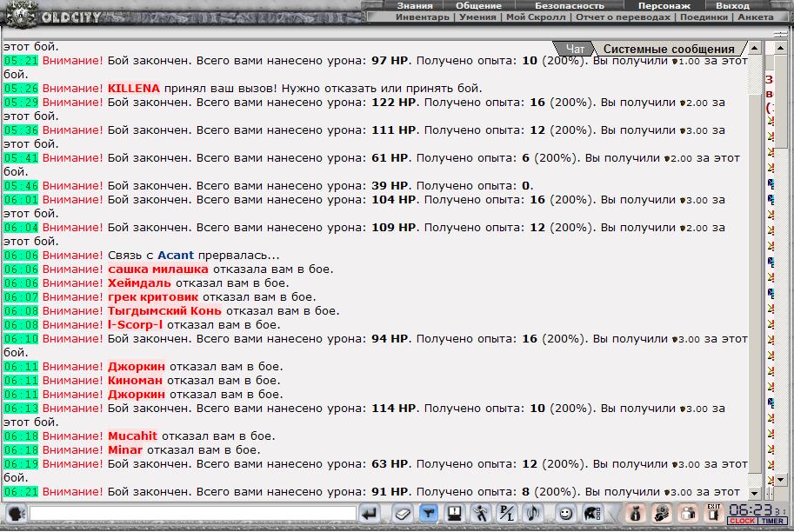
Task: Toggle sound with the music note icon
Action: pos(532,514)
